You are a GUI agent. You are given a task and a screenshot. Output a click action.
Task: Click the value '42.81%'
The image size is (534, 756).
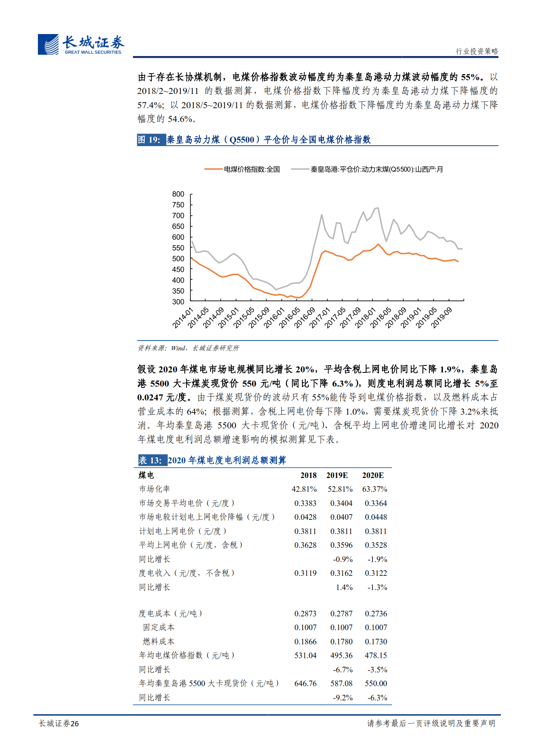click(x=304, y=489)
